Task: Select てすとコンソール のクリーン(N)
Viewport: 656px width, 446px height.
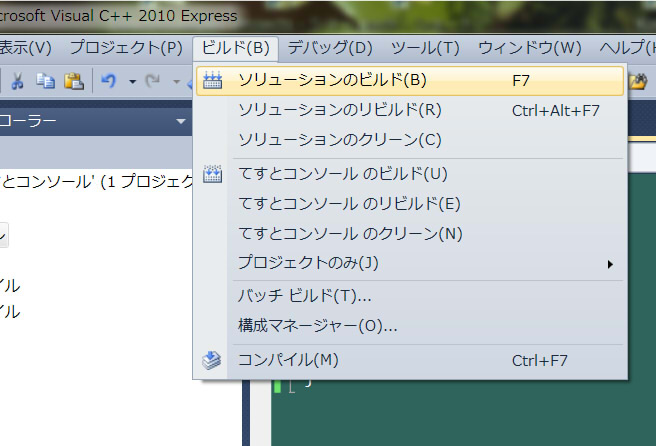Action: point(410,233)
